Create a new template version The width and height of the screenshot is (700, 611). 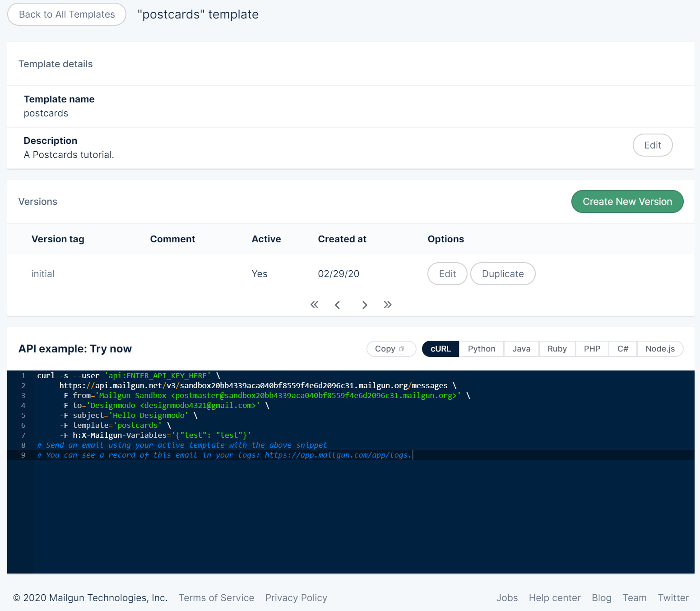coord(627,202)
